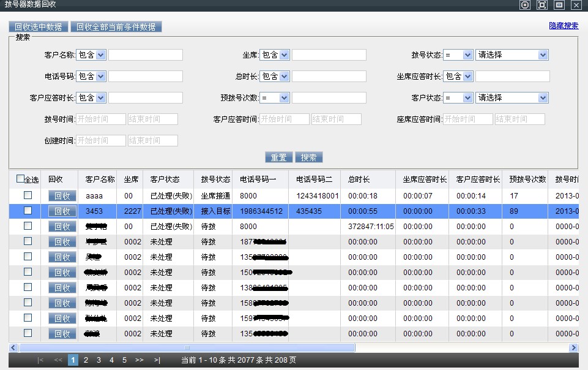Click the fullscreen expand icon in title bar
The image size is (588, 370).
tap(542, 5)
